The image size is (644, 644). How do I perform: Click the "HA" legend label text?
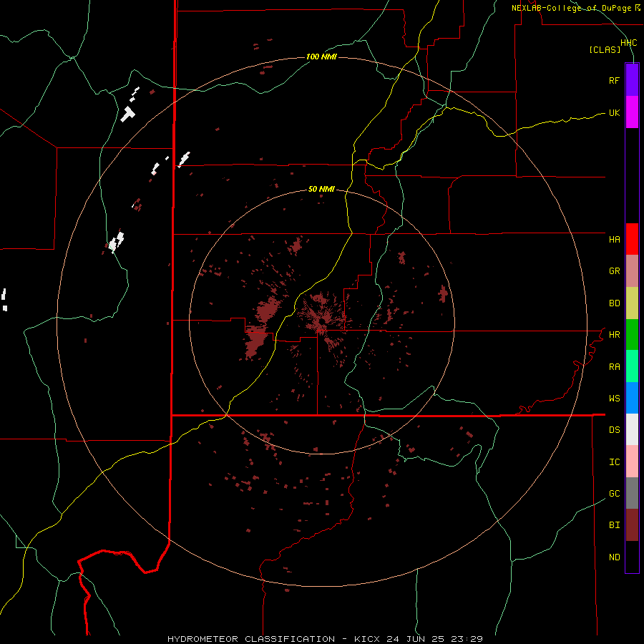click(614, 240)
